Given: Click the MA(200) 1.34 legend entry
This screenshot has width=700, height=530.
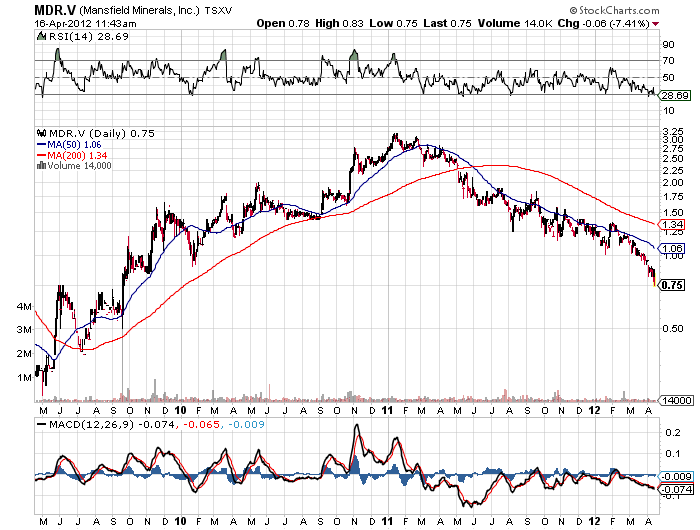Looking at the screenshot, I should coord(77,155).
